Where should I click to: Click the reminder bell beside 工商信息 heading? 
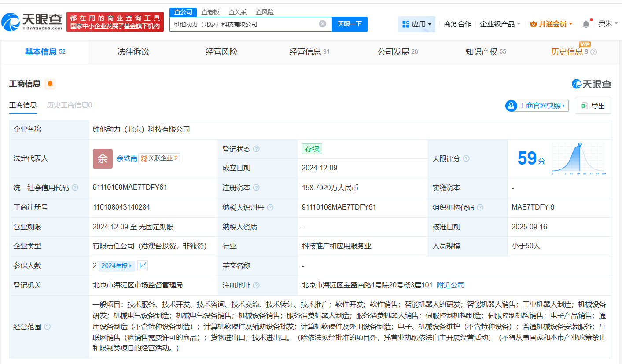coord(50,84)
